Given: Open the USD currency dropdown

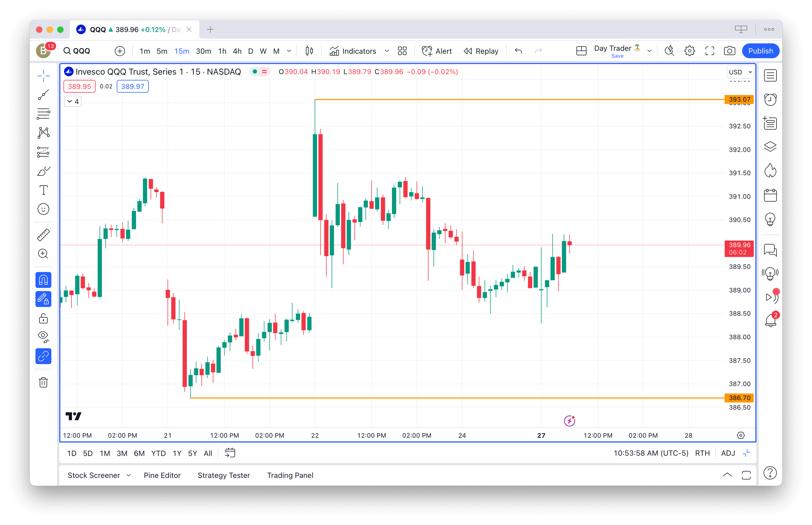Looking at the screenshot, I should 740,72.
